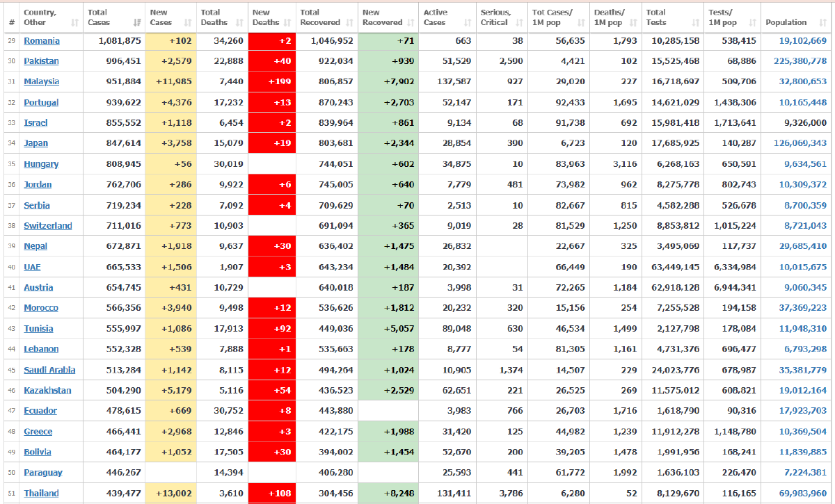Sort by Total Recovered sort arrows icon
The height and width of the screenshot is (504, 835).
coord(350,23)
